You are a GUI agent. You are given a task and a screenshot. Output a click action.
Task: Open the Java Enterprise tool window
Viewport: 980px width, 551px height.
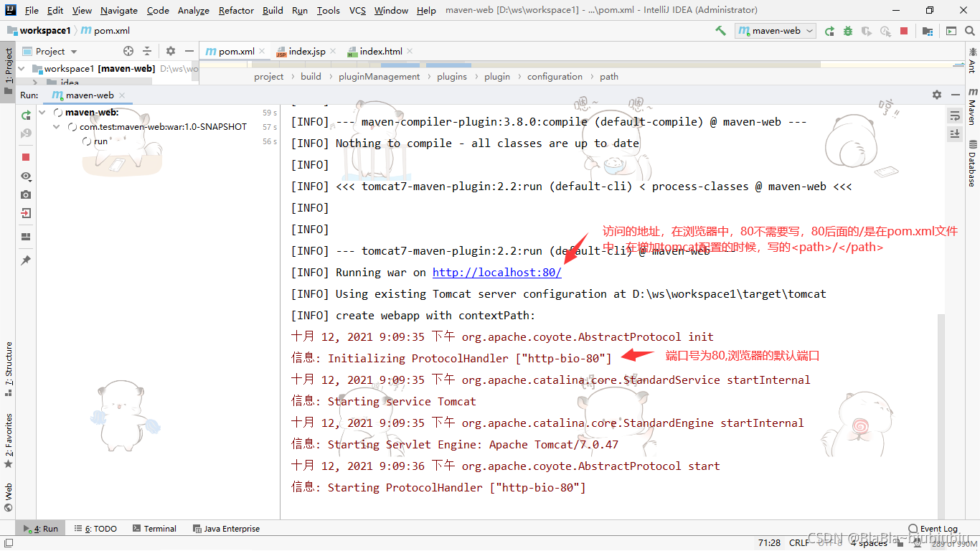click(226, 529)
